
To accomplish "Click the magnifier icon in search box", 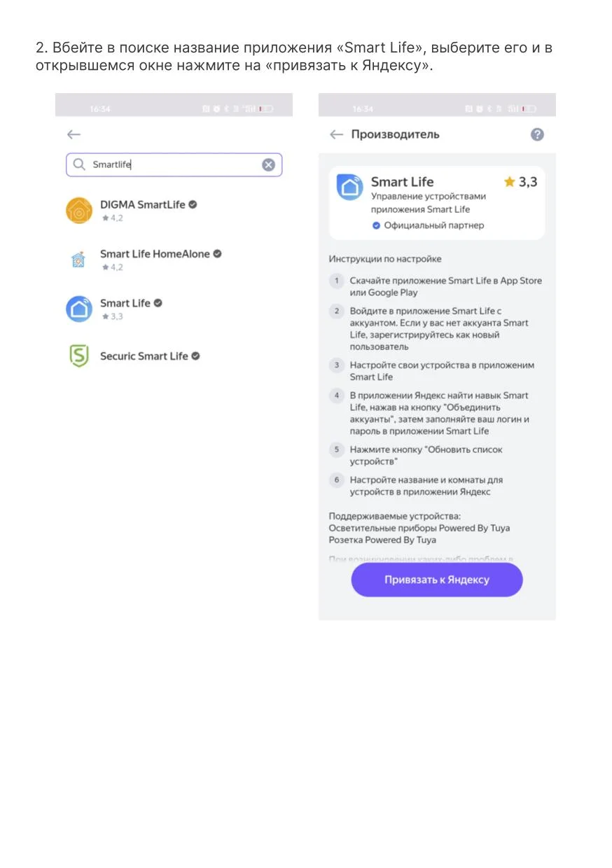I will (x=79, y=164).
